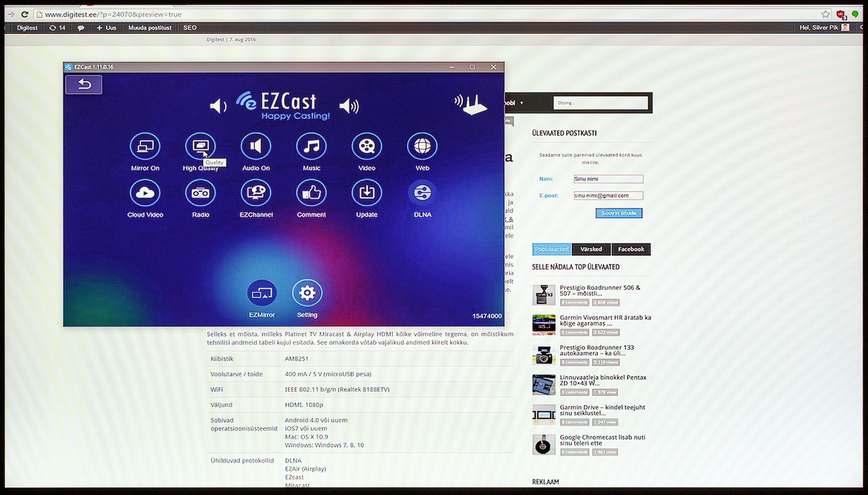Open the Setting gear in EZCast
This screenshot has width=868, height=495.
coord(307,293)
